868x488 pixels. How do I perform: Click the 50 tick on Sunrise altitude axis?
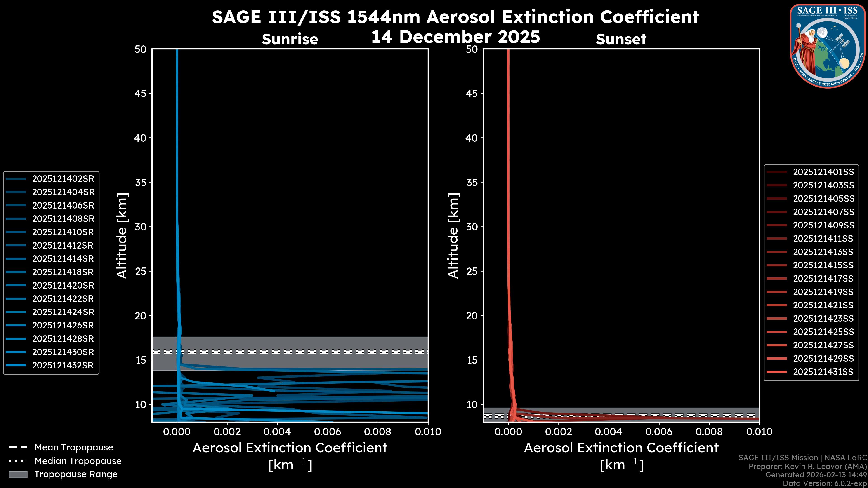(141, 49)
